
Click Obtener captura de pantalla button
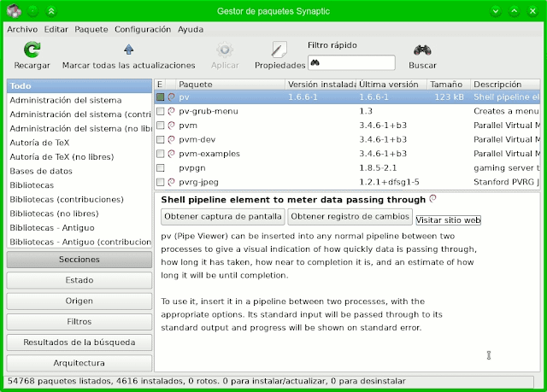click(x=223, y=216)
